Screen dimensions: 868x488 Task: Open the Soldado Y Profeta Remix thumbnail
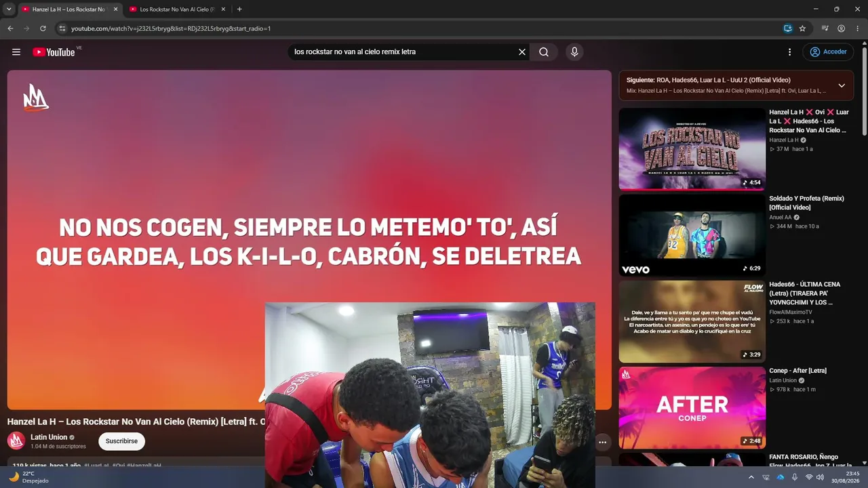692,235
